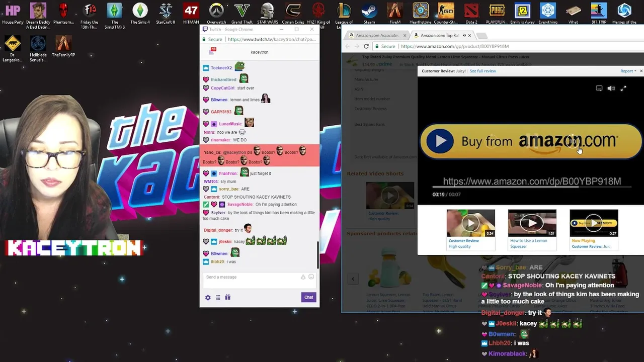
Task: Open the Report dropdown in review popup
Action: click(628, 71)
